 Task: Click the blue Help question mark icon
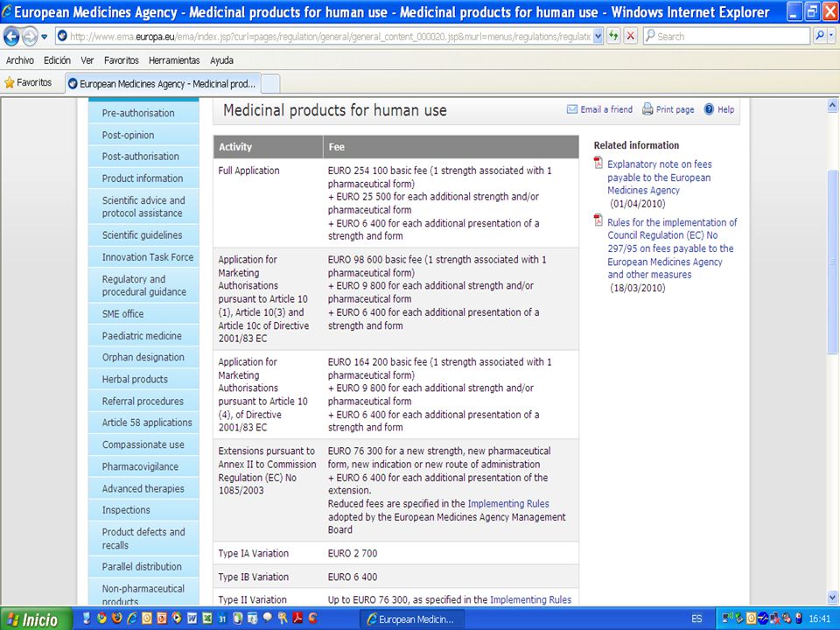point(709,109)
